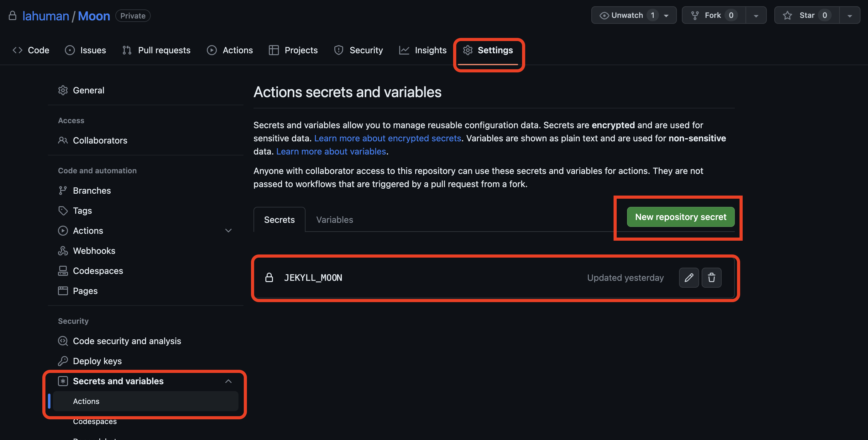Click the Fork button
Image resolution: width=868 pixels, height=440 pixels.
(x=713, y=15)
